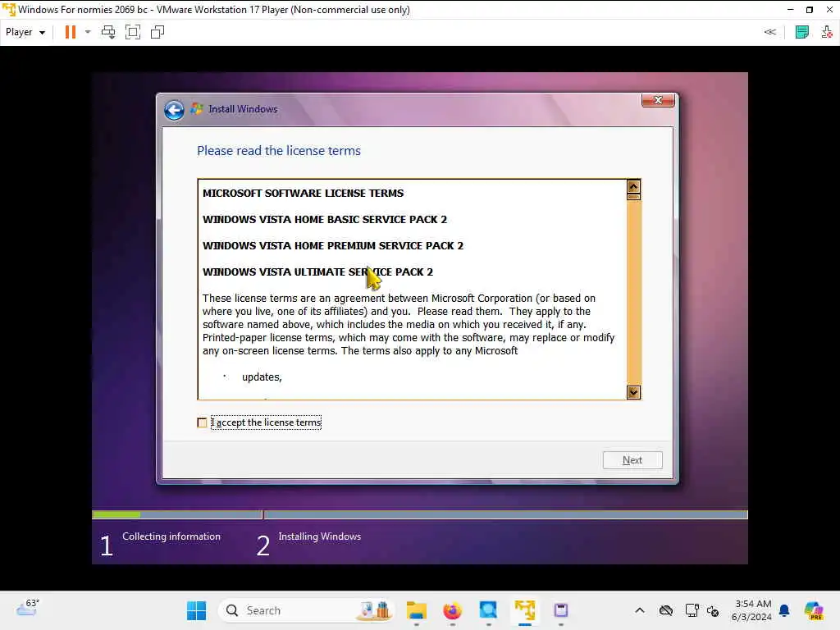The image size is (840, 630).
Task: Open Firefox from taskbar
Action: [x=452, y=610]
